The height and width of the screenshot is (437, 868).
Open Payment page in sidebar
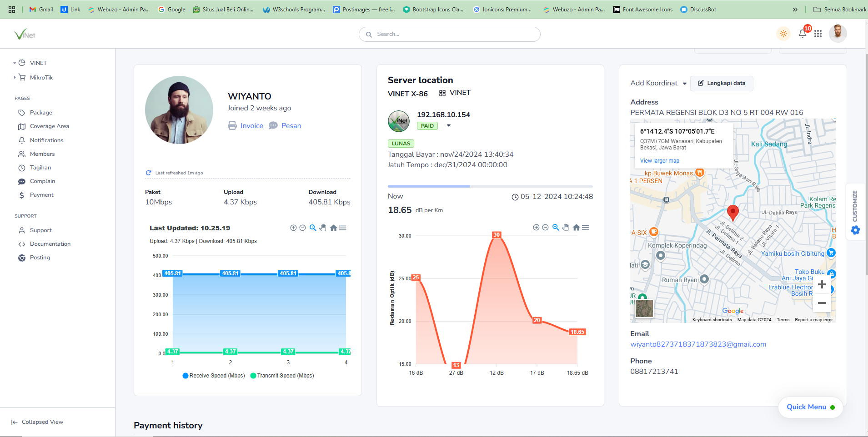[x=41, y=195]
